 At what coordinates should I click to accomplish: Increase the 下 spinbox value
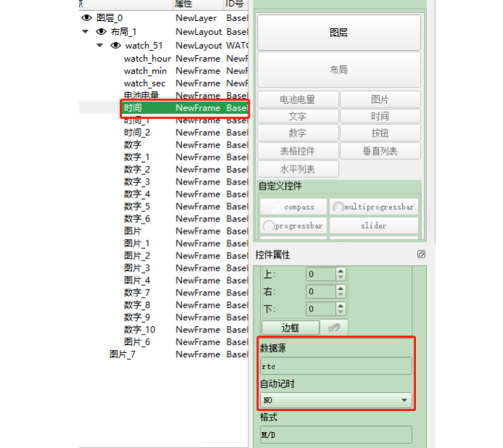click(340, 306)
